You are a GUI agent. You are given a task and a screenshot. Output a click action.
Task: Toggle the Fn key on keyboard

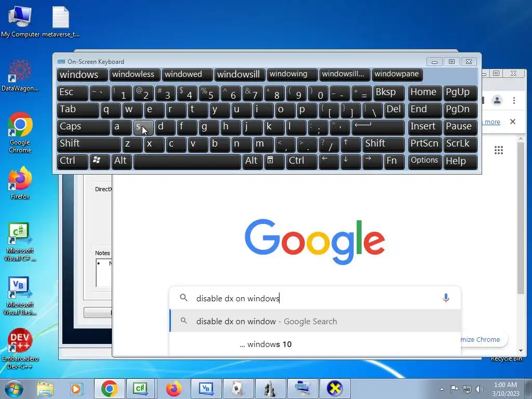pos(394,161)
